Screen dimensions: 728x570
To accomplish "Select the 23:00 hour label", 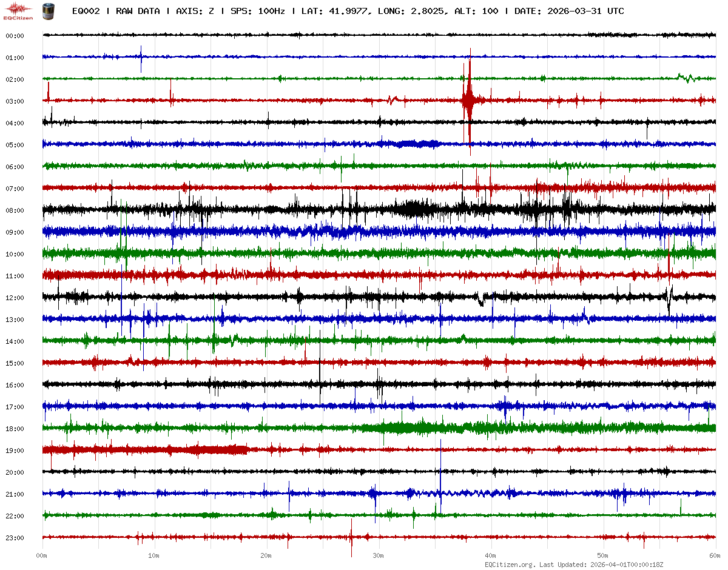I will click(15, 538).
